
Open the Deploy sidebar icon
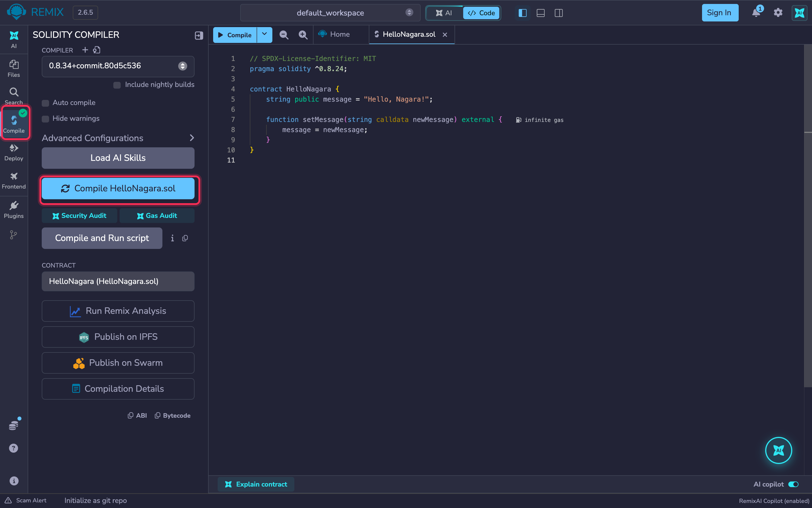14,152
